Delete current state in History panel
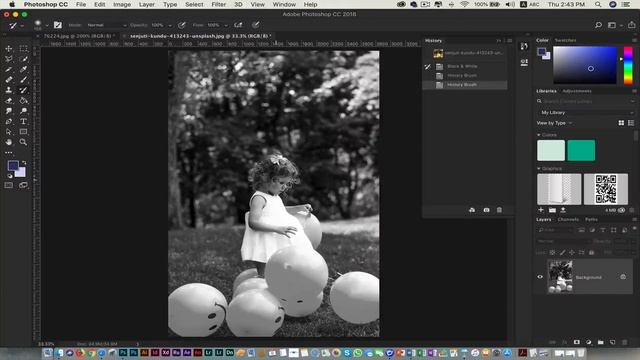 pyautogui.click(x=499, y=210)
